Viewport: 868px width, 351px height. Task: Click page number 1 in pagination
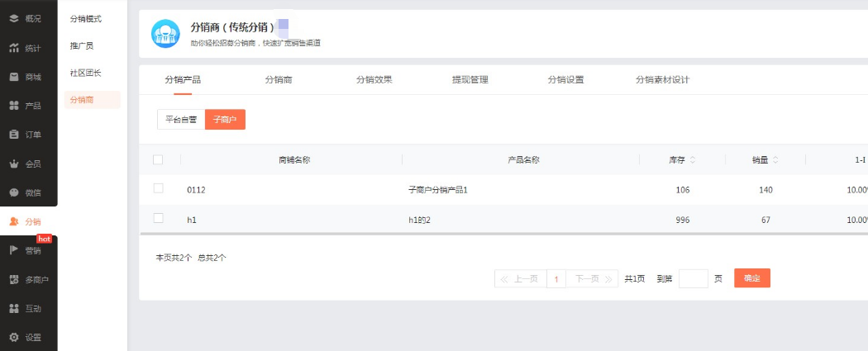point(556,279)
